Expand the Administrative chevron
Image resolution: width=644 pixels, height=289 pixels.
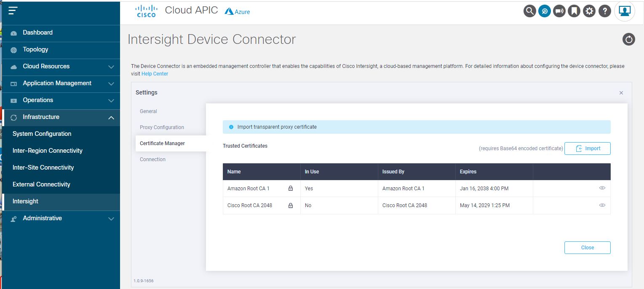pyautogui.click(x=111, y=219)
